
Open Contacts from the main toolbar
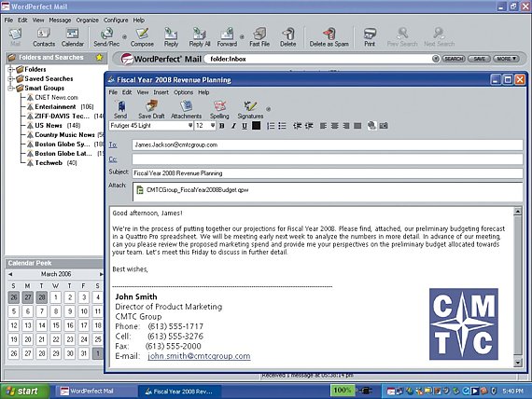44,37
